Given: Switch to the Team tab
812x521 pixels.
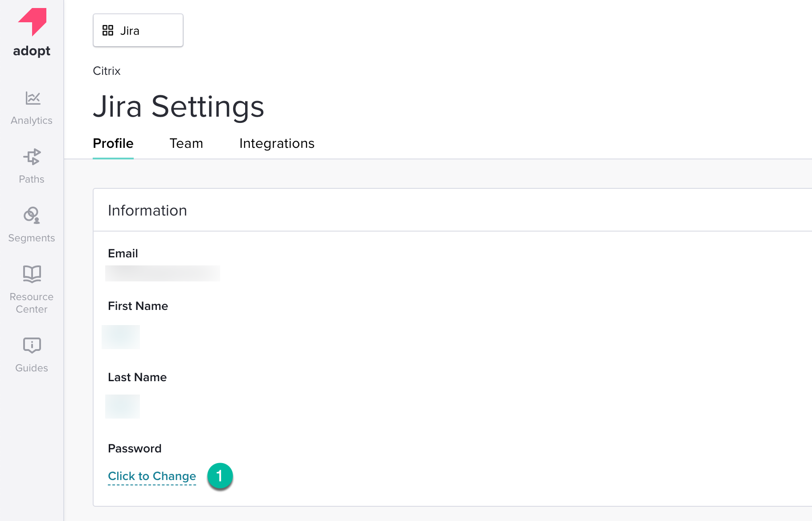Looking at the screenshot, I should pyautogui.click(x=186, y=143).
